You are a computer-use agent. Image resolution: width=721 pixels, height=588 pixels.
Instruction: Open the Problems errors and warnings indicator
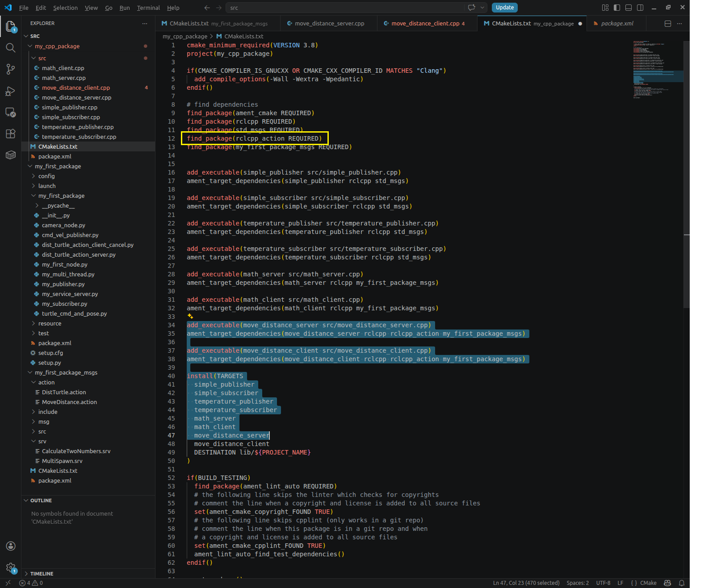click(x=31, y=583)
